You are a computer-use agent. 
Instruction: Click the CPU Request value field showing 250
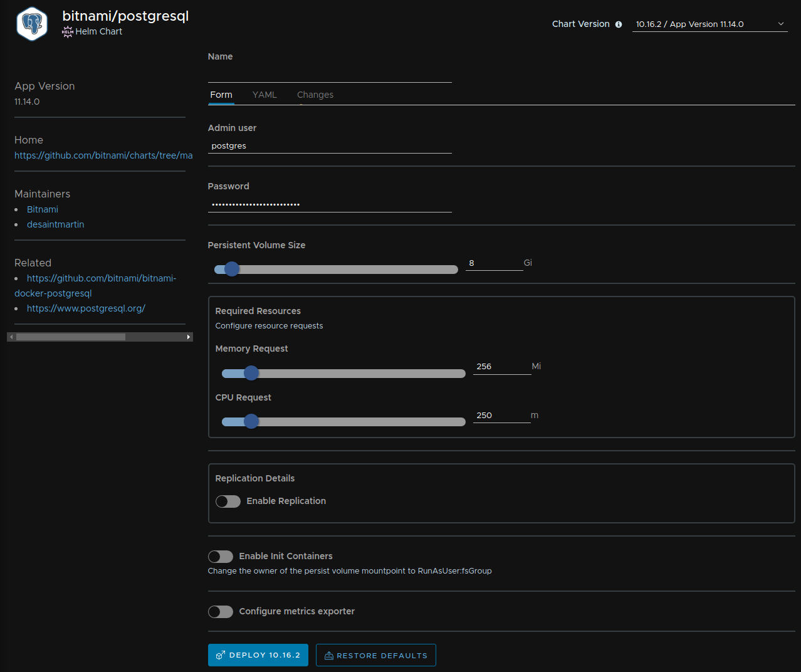502,416
